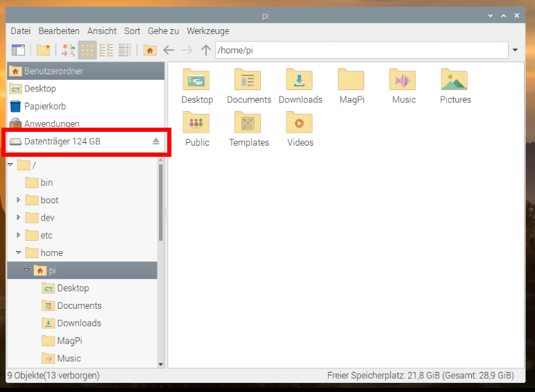This screenshot has width=535, height=392.
Task: Open Anwendungen in places list
Action: pyautogui.click(x=85, y=123)
